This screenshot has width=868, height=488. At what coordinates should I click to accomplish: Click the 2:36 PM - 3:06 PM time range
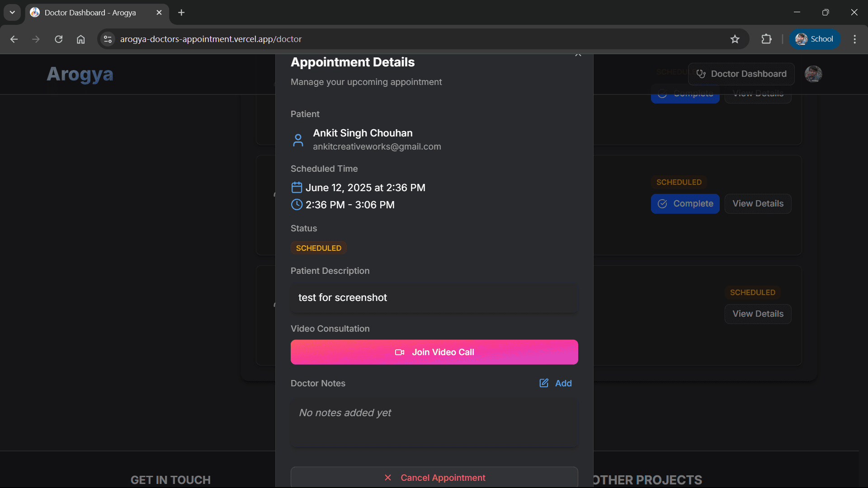click(x=350, y=205)
